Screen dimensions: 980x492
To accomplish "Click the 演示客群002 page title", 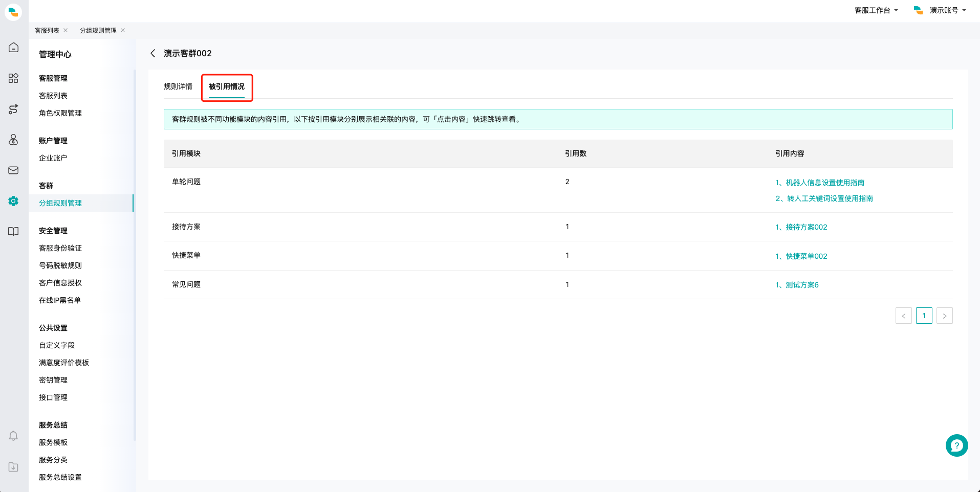I will [x=188, y=53].
